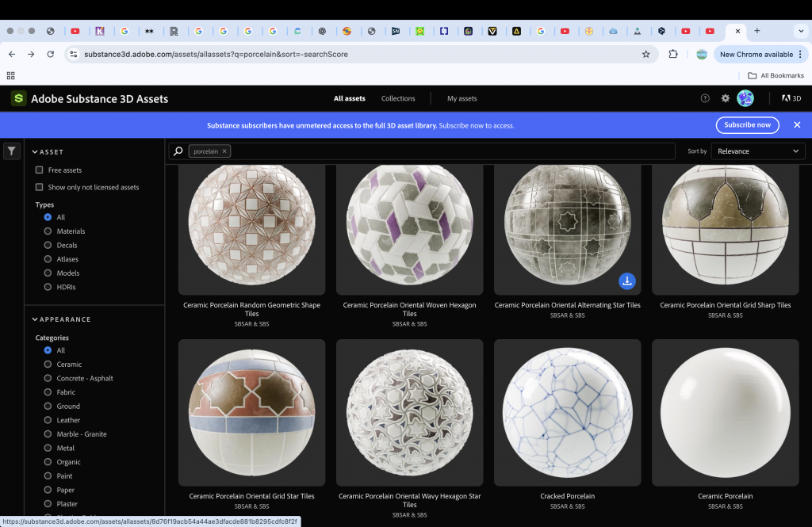Screen dimensions: 812x527
Task: Check Show only not licensed assets
Action: 39,188
